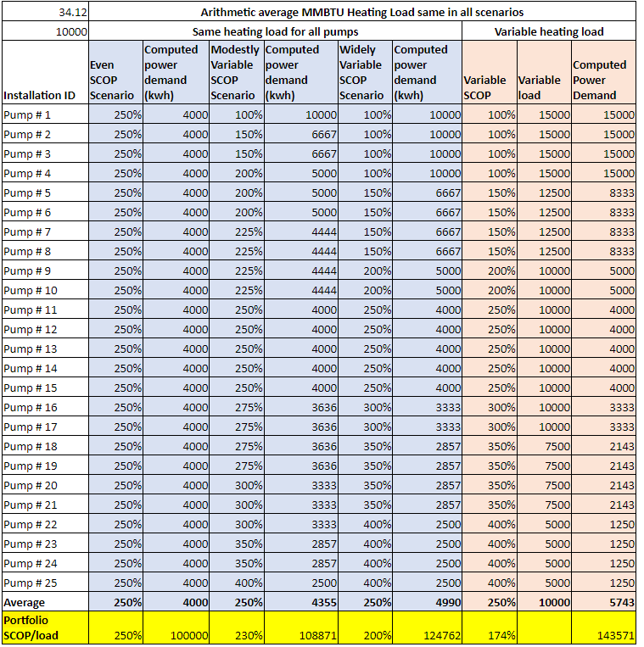Viewport: 644px width, 647px height.
Task: Select Pump # 19 variable demand 2143
Action: coord(604,466)
